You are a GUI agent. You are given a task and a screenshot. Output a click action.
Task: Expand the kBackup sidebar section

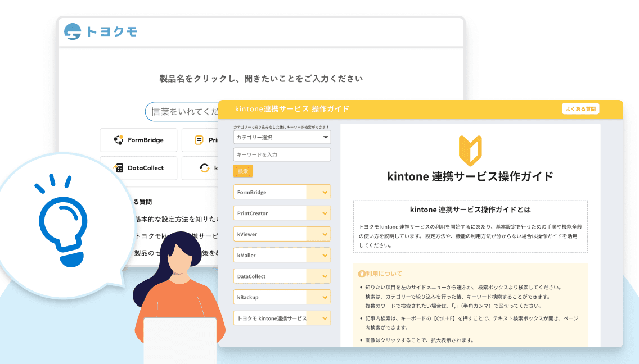(324, 297)
